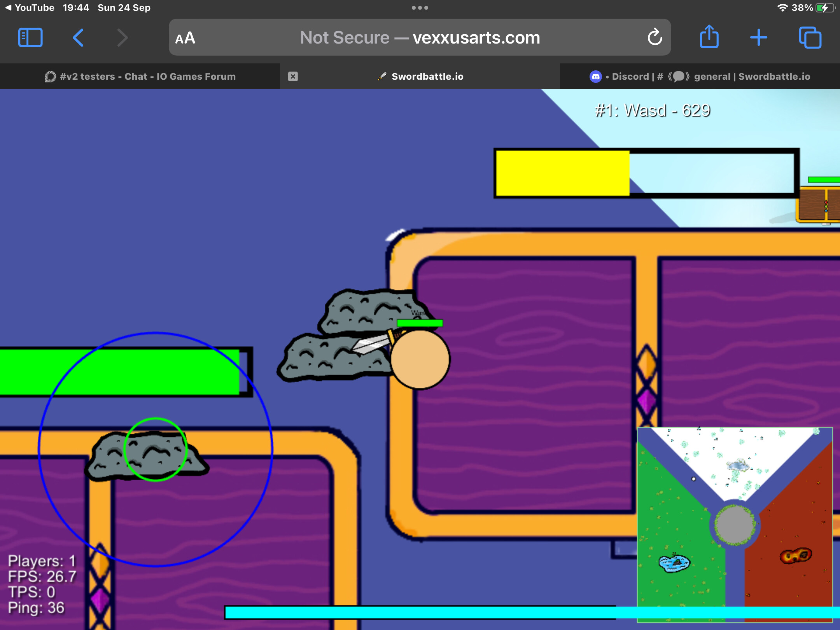Click the minimap blue lake icon

point(674,563)
